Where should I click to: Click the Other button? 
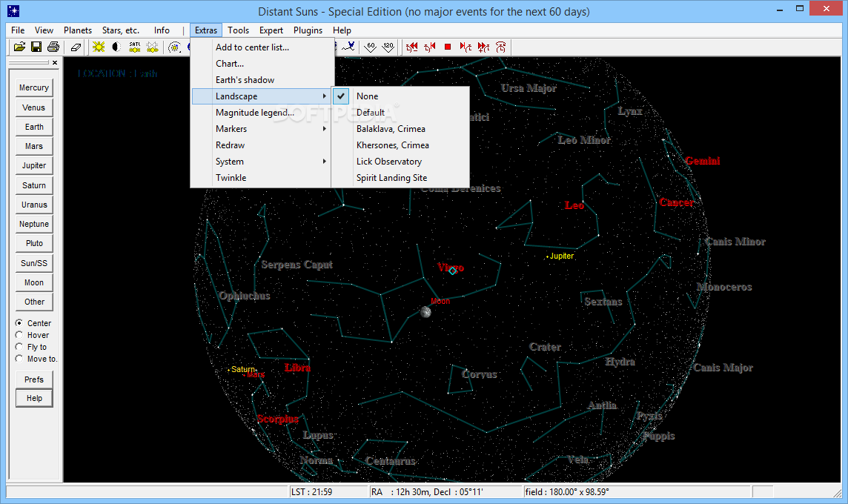34,302
